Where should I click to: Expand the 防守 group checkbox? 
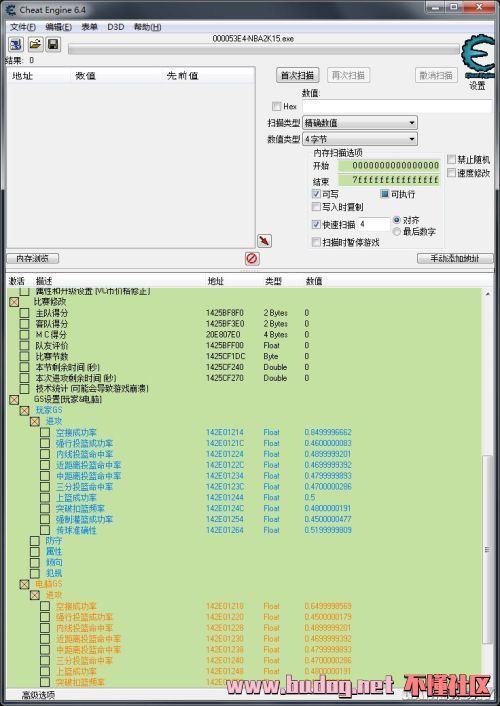[x=35, y=541]
